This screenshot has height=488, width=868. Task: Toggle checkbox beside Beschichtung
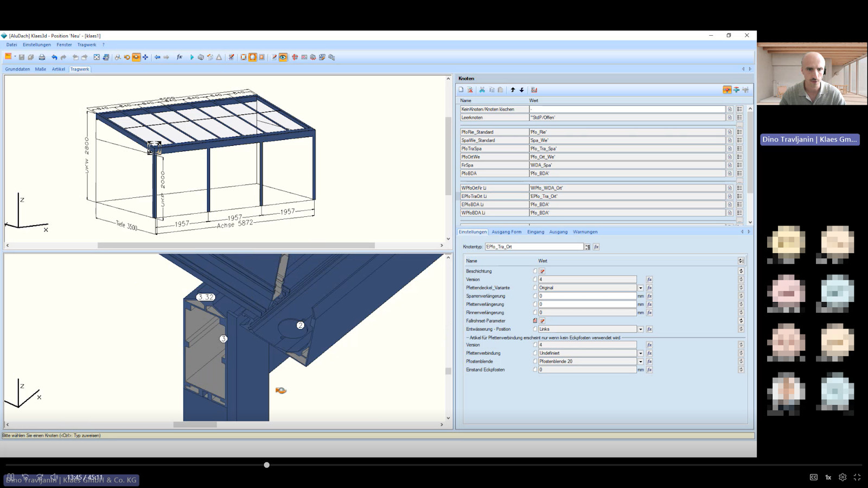pos(535,271)
